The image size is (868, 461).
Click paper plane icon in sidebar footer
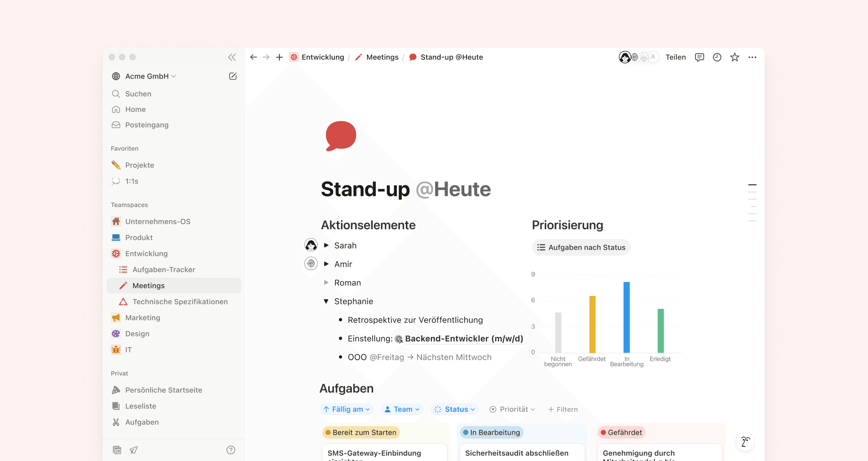[x=134, y=450]
